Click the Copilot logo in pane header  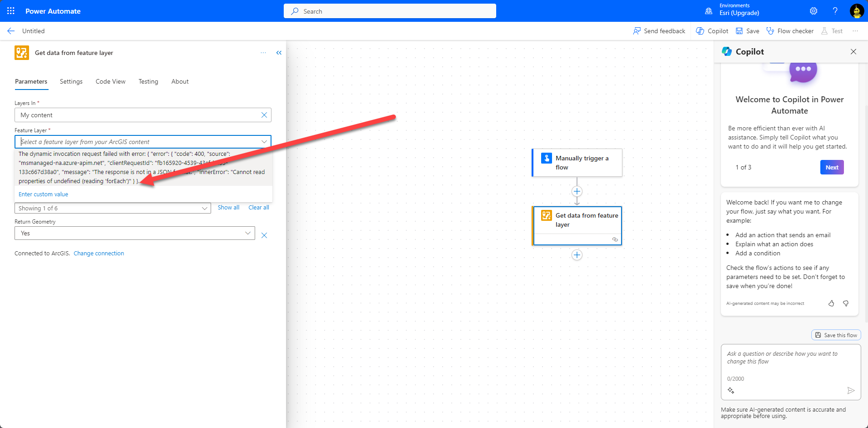click(727, 52)
